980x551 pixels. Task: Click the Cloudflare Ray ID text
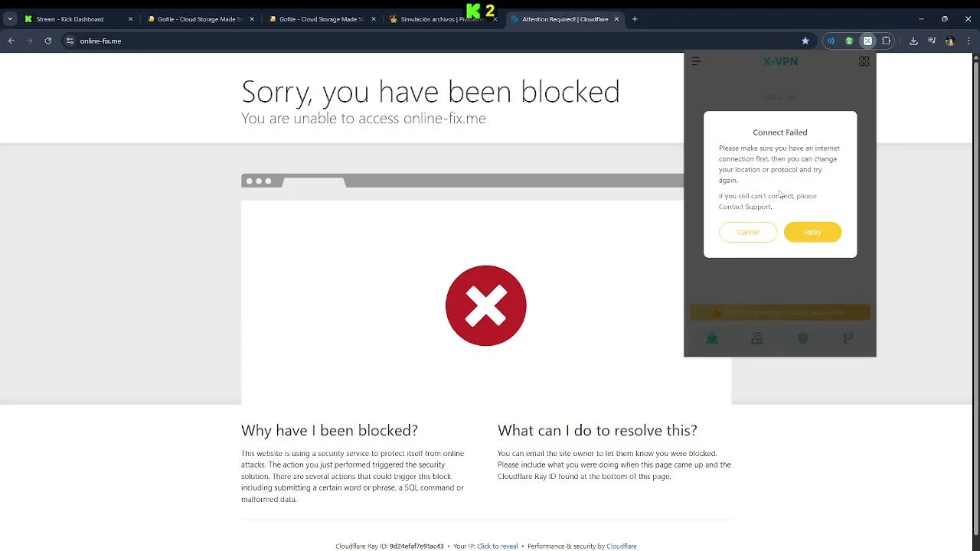390,546
